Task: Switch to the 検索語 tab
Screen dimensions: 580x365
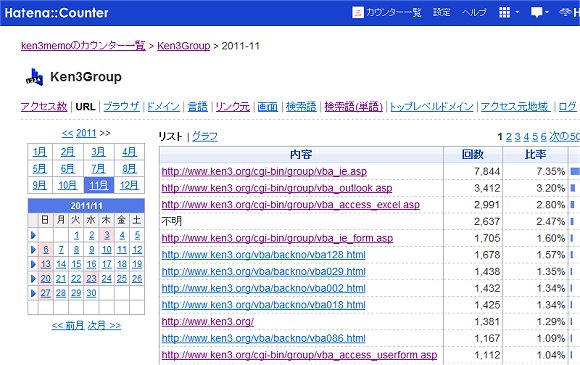Action: (x=301, y=107)
